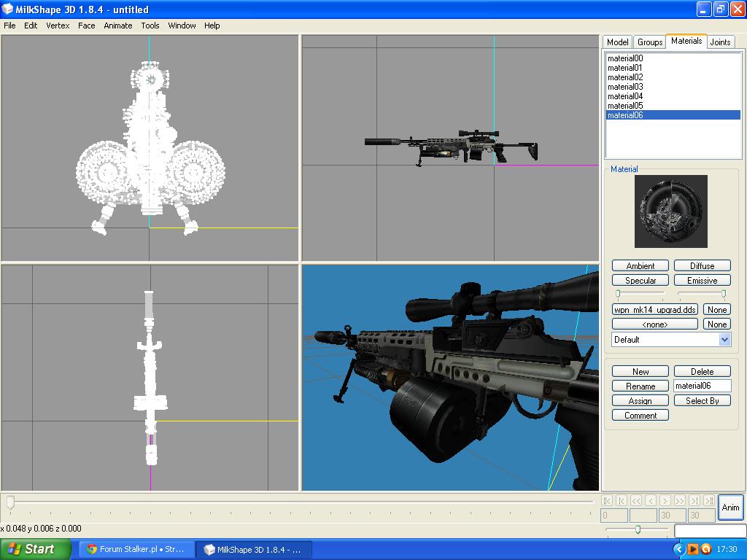Open the Vertex menu

(x=58, y=26)
